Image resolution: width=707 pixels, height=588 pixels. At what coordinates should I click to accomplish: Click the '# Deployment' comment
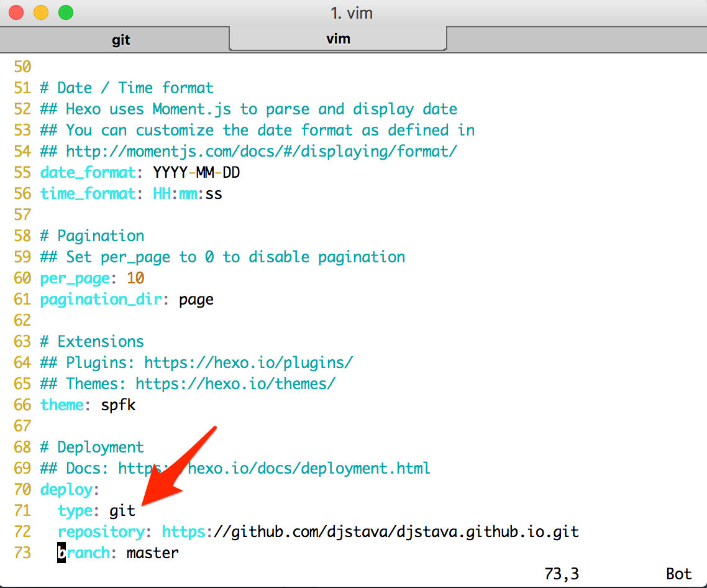tap(92, 447)
